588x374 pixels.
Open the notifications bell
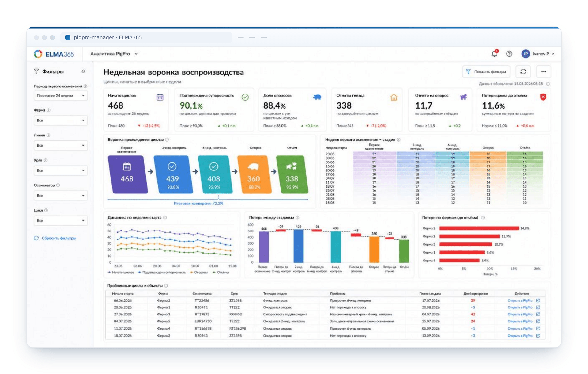point(494,53)
